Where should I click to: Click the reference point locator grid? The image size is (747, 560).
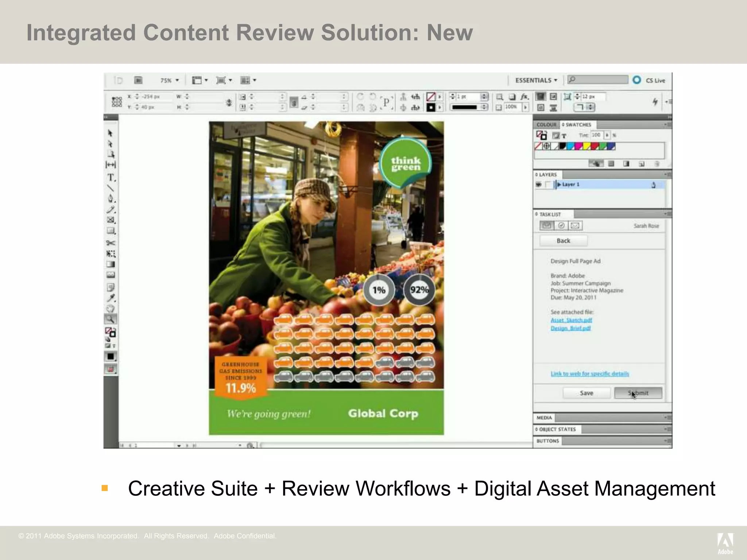coord(117,102)
